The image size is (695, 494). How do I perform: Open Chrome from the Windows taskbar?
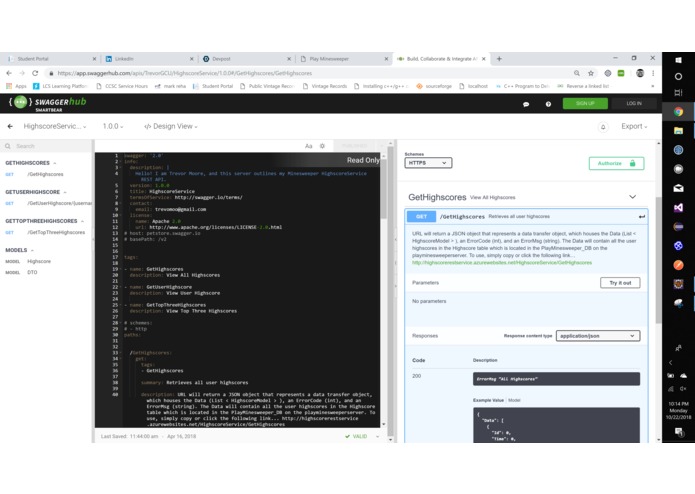pyautogui.click(x=678, y=112)
